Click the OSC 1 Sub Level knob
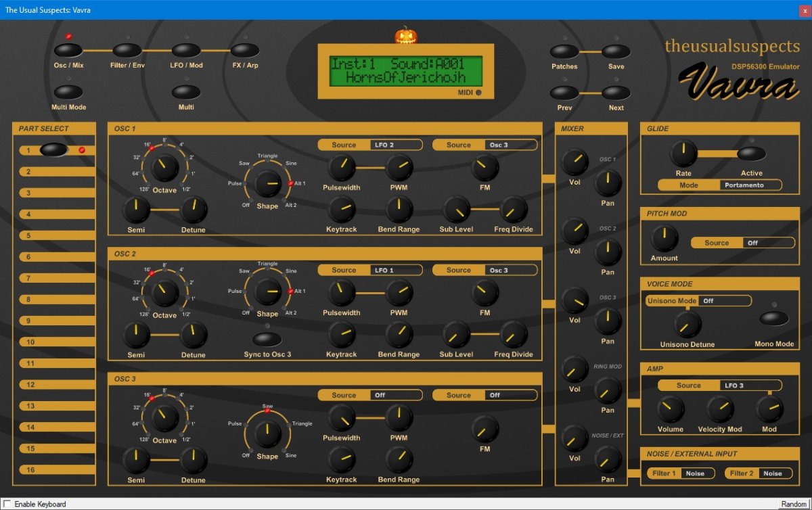This screenshot has width=812, height=510. (456, 210)
